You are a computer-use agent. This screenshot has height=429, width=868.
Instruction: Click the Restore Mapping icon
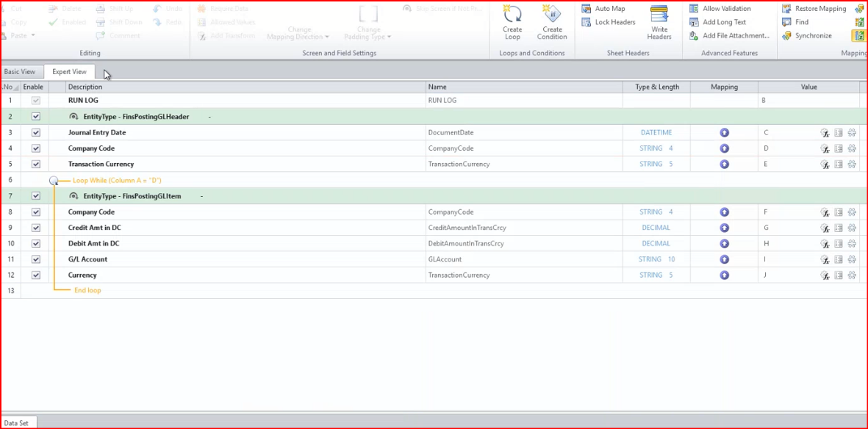[x=786, y=9]
